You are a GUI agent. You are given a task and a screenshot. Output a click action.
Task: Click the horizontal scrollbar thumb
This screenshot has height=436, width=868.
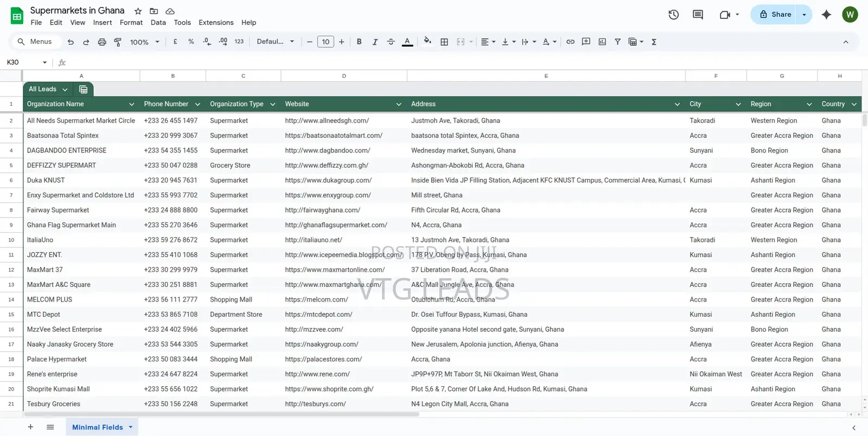(221, 414)
